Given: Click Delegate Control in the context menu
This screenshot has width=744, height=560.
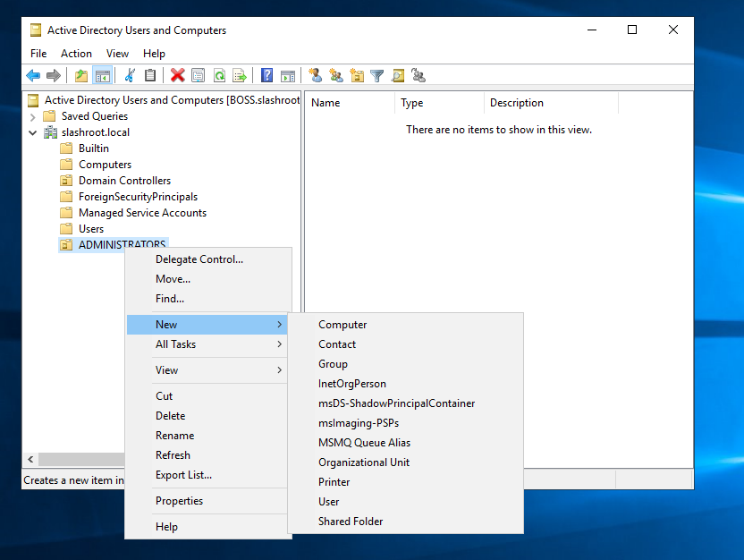Looking at the screenshot, I should tap(199, 259).
